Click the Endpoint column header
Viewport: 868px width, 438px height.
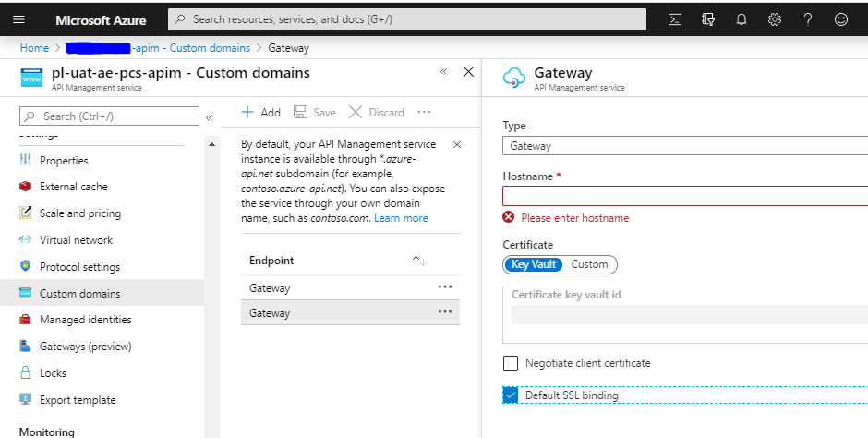coord(271,261)
